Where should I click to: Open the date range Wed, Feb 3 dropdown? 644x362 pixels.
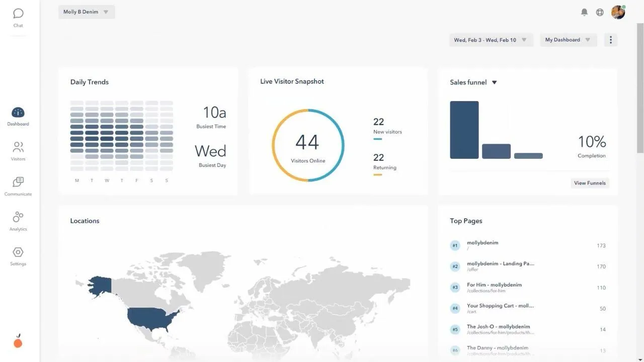491,40
